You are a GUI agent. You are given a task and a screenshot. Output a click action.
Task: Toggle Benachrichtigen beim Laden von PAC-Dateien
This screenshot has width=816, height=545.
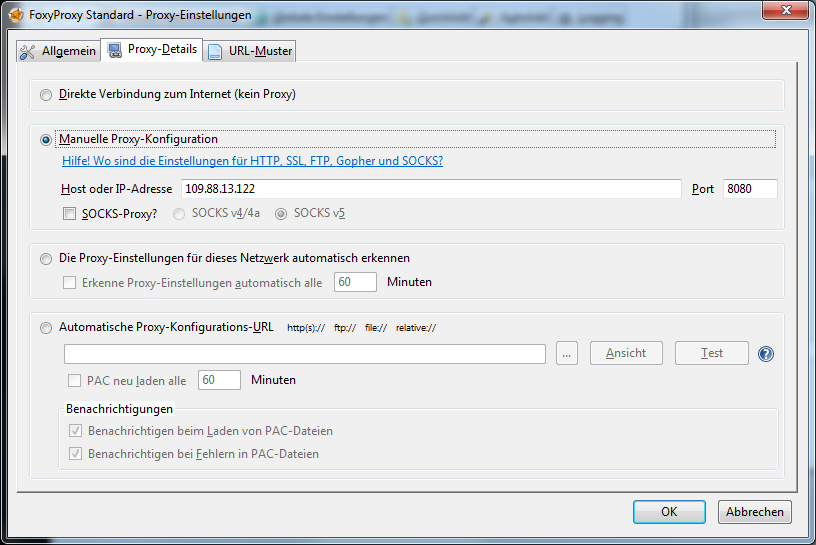point(75,430)
